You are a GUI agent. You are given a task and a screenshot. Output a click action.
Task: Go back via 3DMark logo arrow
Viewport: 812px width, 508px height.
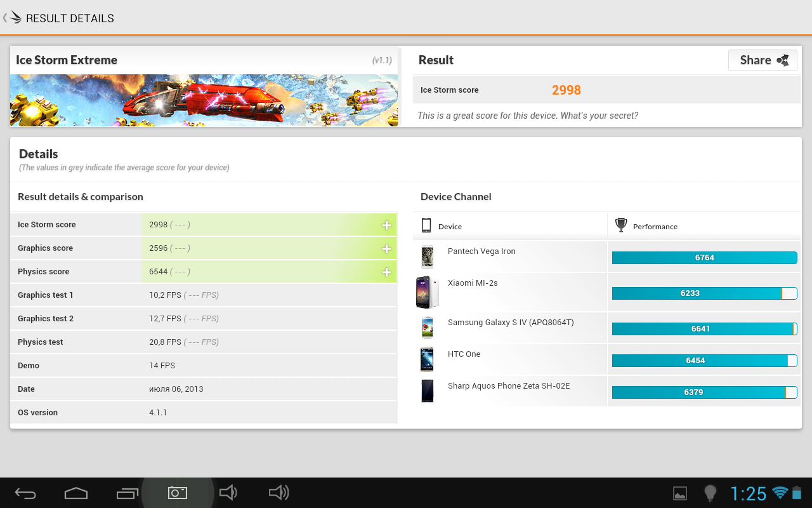pos(13,18)
